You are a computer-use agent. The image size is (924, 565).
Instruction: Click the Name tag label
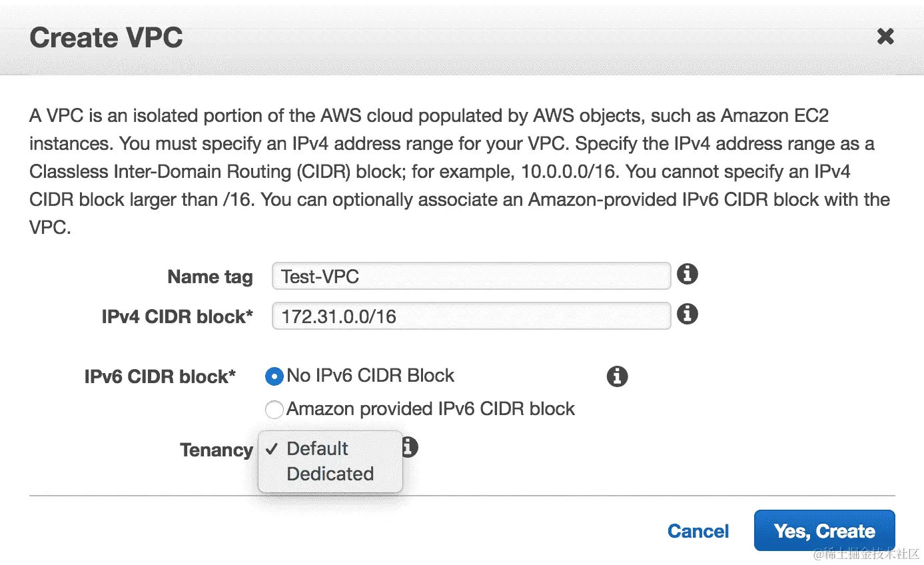pos(210,277)
